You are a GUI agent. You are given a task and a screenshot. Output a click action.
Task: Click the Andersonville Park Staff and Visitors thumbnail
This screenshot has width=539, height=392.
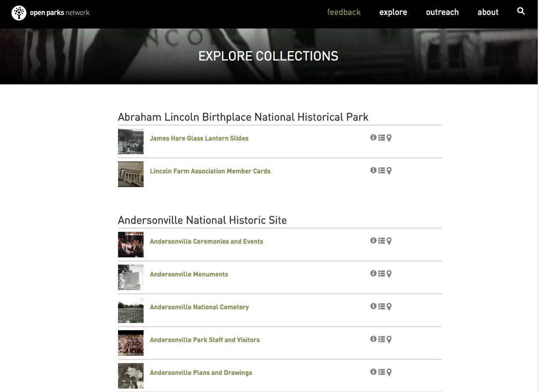pos(131,343)
